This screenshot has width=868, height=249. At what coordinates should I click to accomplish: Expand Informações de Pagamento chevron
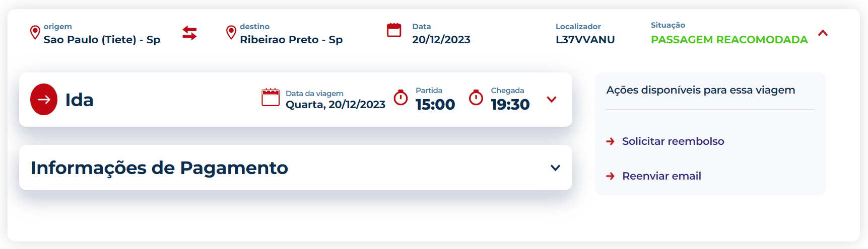pos(555,168)
